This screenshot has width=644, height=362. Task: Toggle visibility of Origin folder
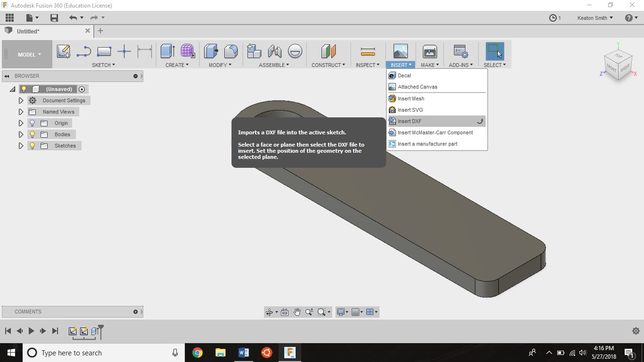click(32, 123)
